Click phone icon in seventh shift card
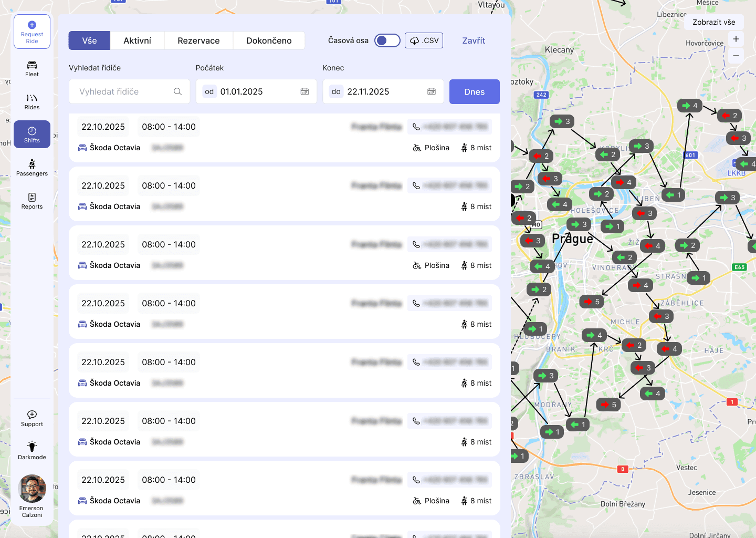Image resolution: width=756 pixels, height=538 pixels. pyautogui.click(x=416, y=480)
